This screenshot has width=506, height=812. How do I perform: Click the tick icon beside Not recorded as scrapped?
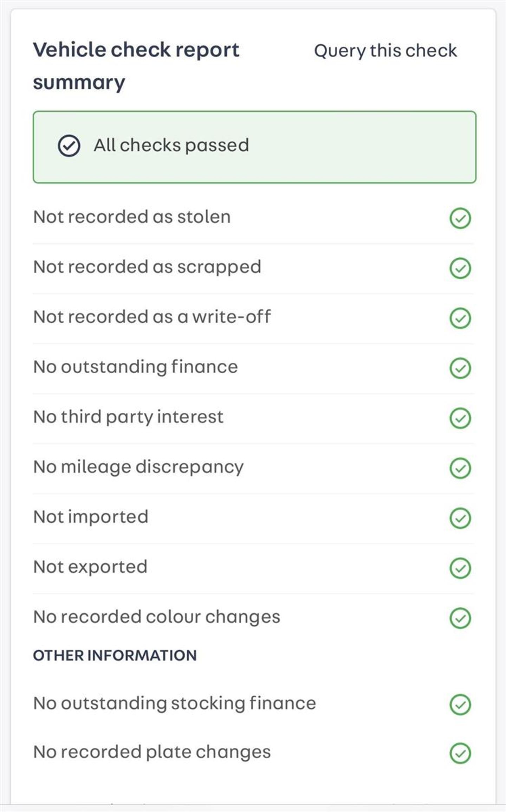click(x=460, y=268)
